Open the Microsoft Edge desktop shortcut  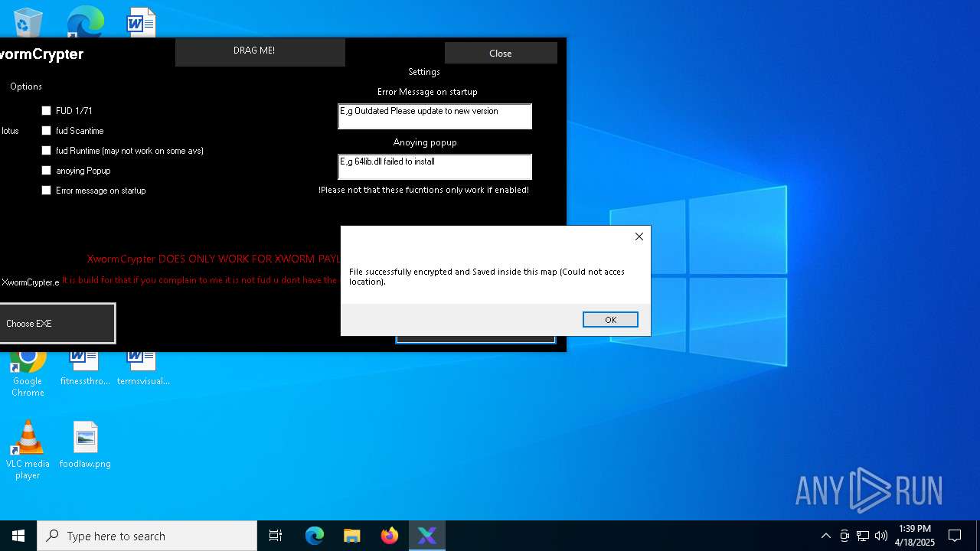pyautogui.click(x=85, y=21)
